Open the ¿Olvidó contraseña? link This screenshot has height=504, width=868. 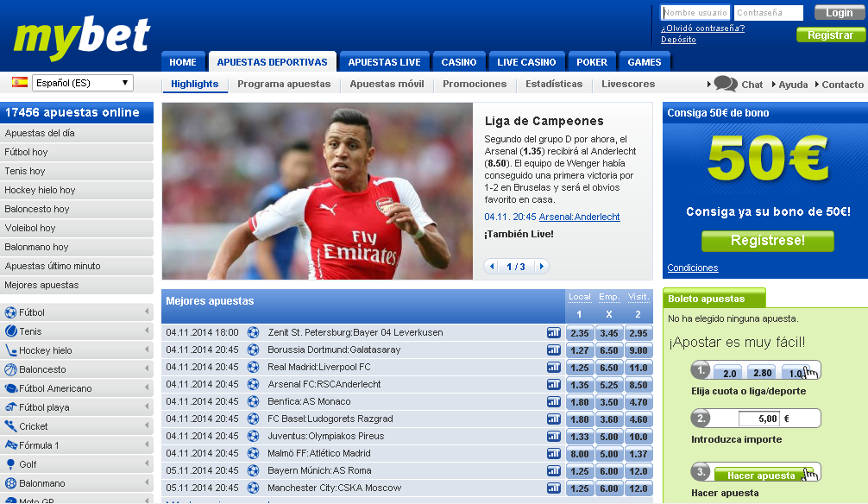(702, 28)
